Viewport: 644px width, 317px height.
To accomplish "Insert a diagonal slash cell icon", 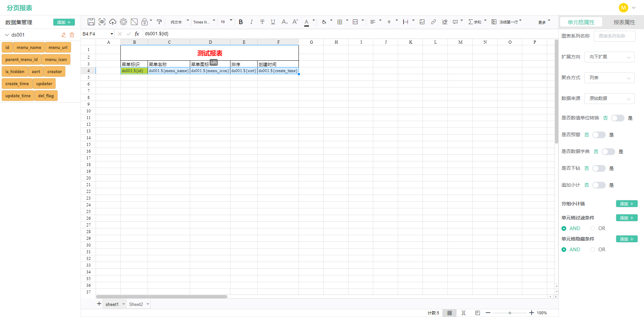I will click(134, 22).
